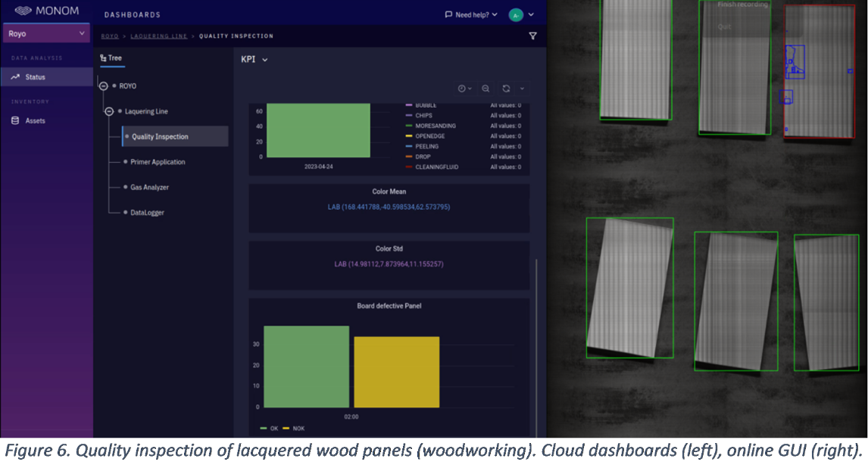The height and width of the screenshot is (468, 868).
Task: Open Assets in the sidebar
Action: pyautogui.click(x=35, y=120)
